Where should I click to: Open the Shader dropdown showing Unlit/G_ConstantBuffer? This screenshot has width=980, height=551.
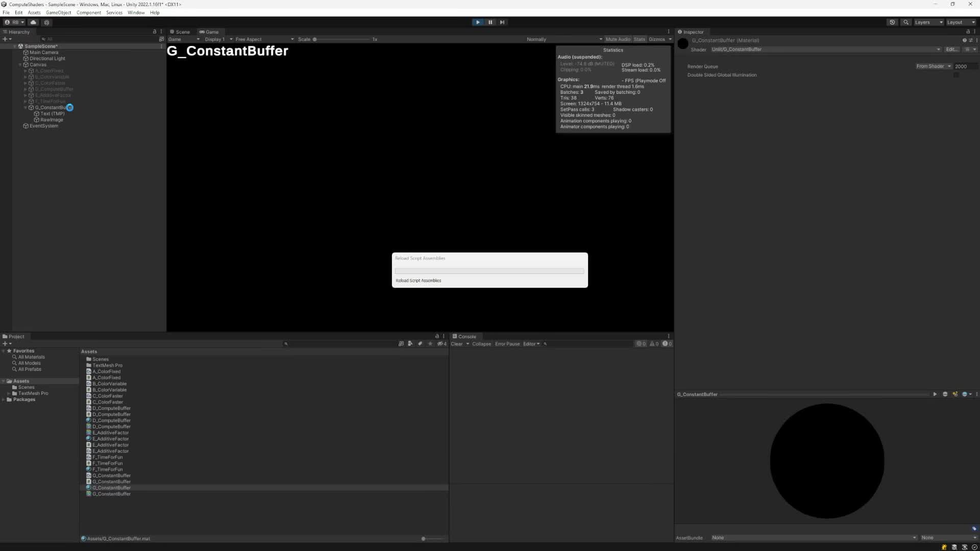click(x=824, y=49)
